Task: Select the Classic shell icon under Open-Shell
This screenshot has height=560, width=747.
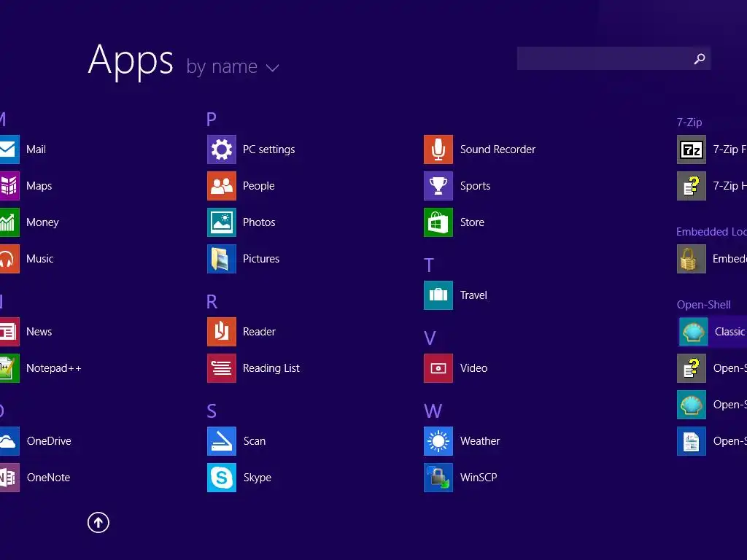Action: coord(693,332)
